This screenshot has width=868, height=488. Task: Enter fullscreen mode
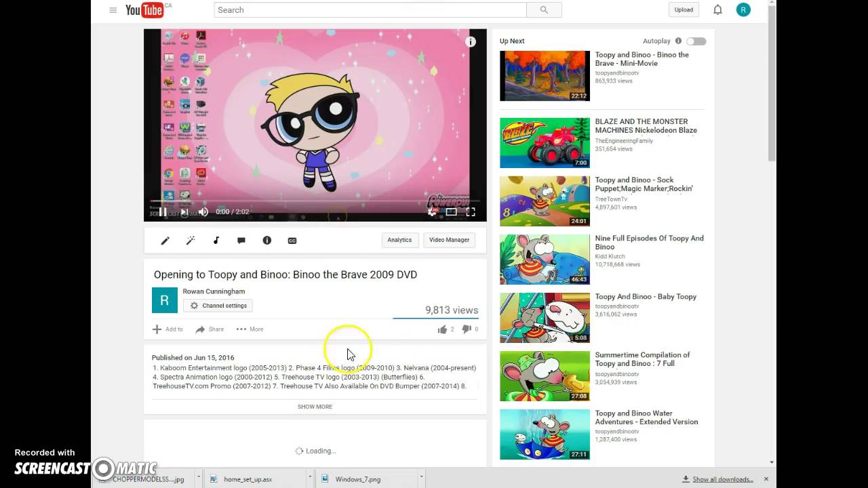pyautogui.click(x=471, y=211)
